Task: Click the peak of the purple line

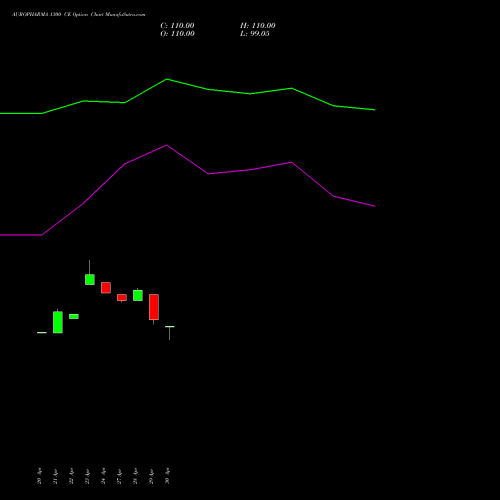Action: (167, 145)
